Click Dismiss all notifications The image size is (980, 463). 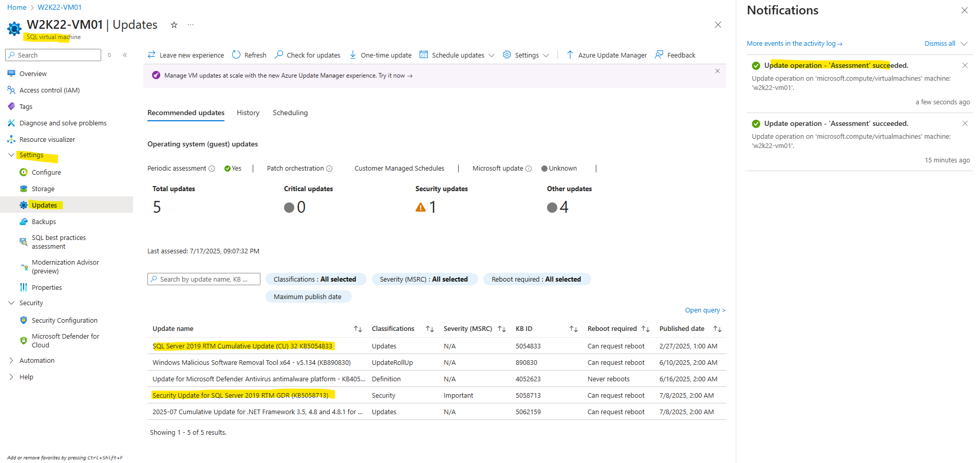[x=939, y=44]
